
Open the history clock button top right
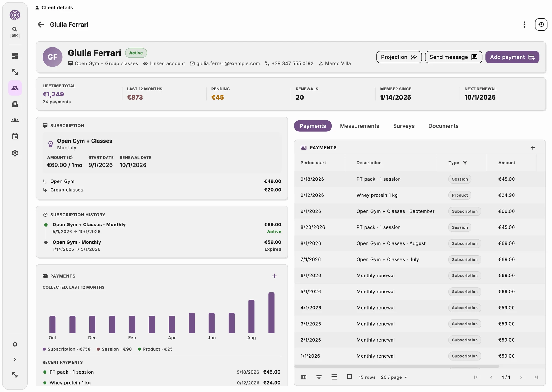pyautogui.click(x=541, y=25)
